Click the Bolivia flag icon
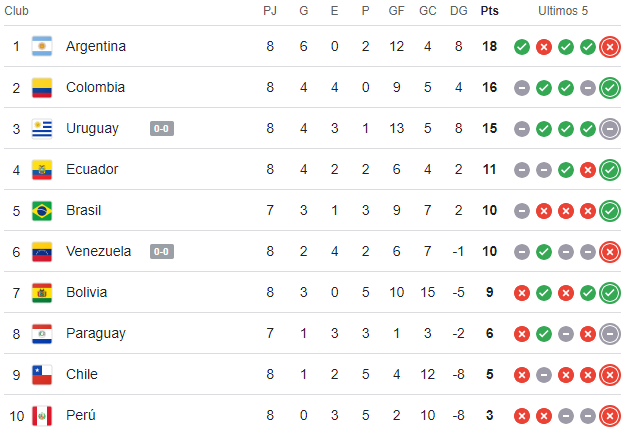The image size is (633, 441). [41, 292]
